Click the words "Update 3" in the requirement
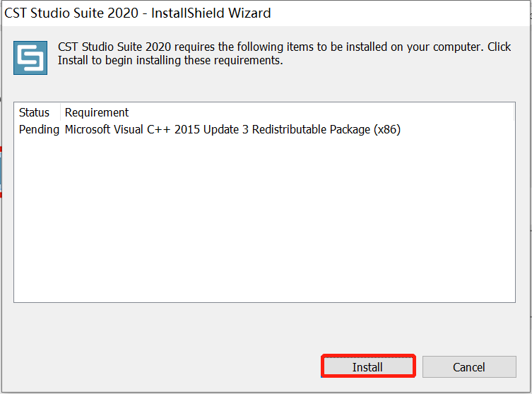Screen dimensions: 532x394 tap(227, 129)
